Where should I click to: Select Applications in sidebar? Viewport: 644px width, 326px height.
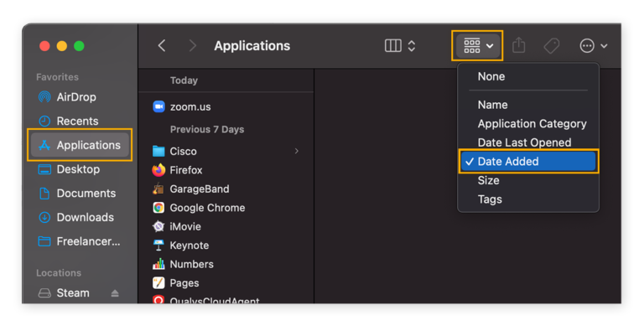(80, 145)
